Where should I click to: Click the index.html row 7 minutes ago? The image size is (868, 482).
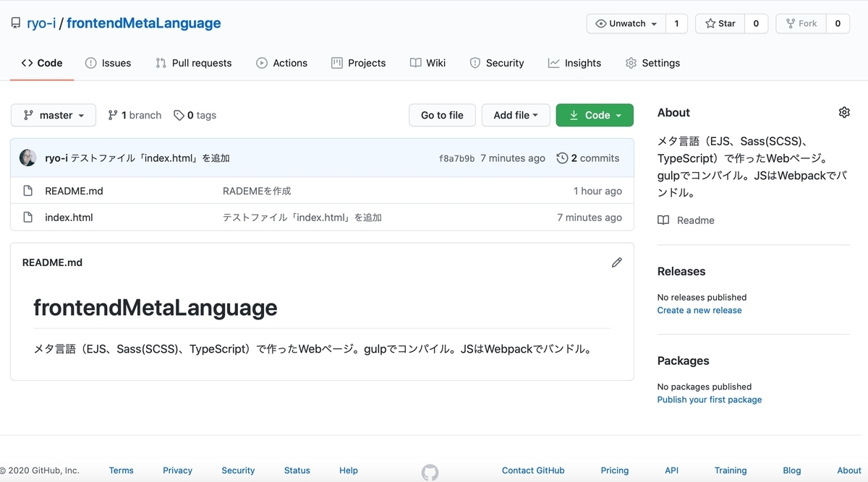pos(590,217)
